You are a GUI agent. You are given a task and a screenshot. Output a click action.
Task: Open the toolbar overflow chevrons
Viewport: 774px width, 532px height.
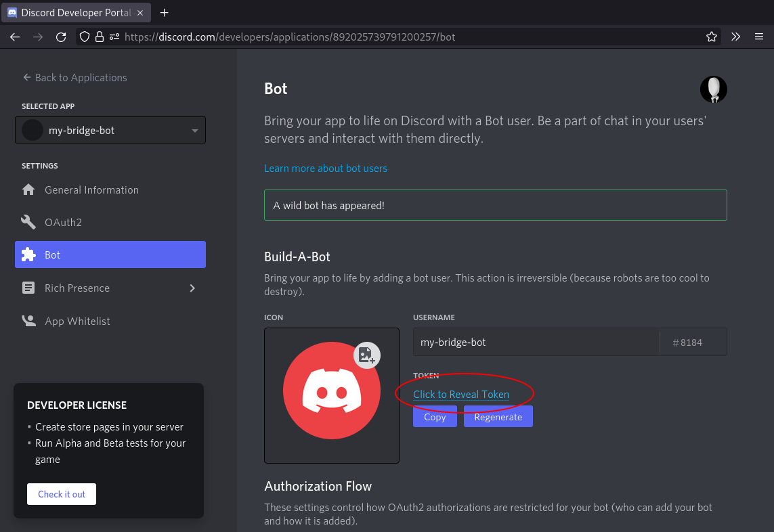click(x=735, y=37)
